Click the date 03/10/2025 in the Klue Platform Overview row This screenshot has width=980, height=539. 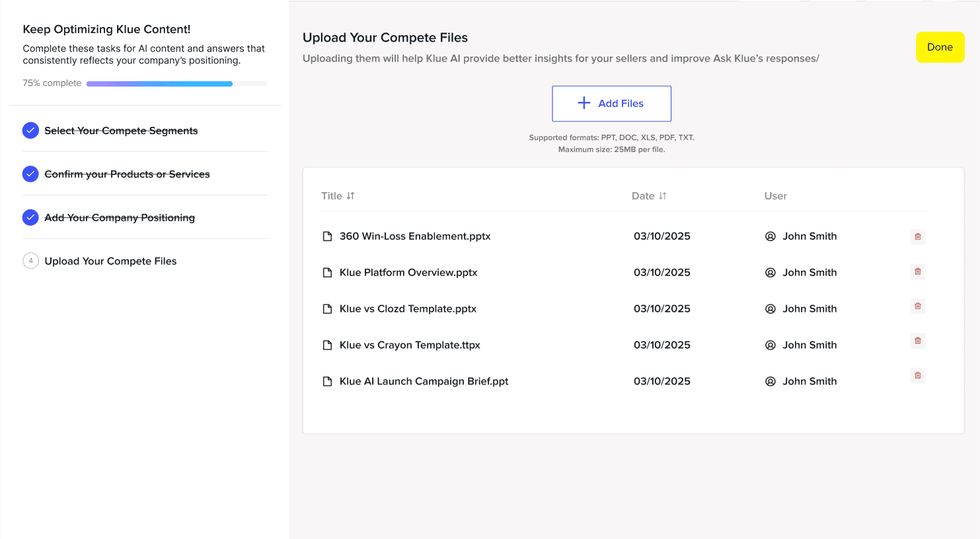tap(662, 273)
